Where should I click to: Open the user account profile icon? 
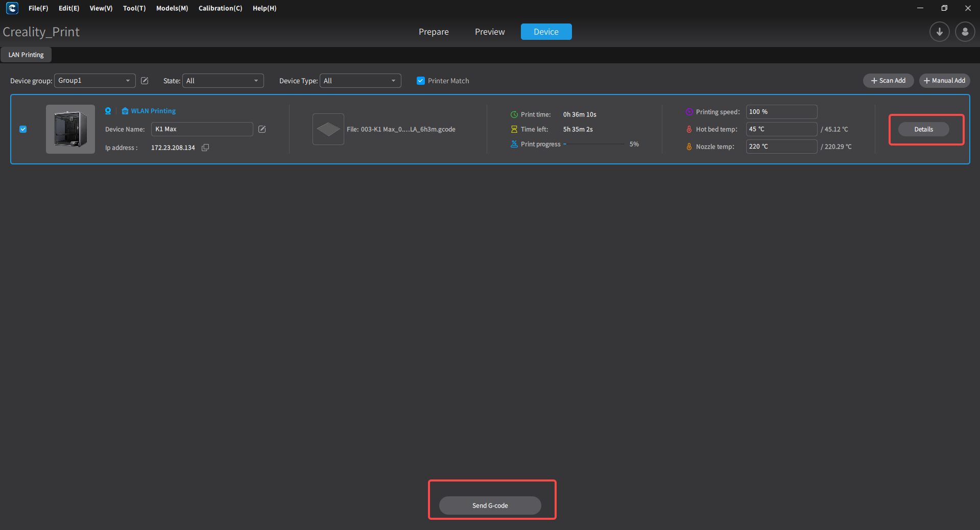click(965, 32)
